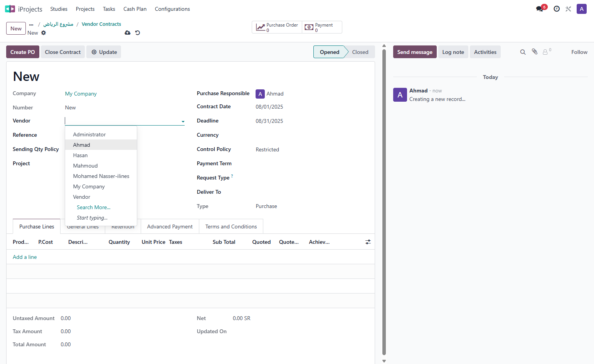The width and height of the screenshot is (594, 364).
Task: Click the Create PO button
Action: [x=23, y=52]
